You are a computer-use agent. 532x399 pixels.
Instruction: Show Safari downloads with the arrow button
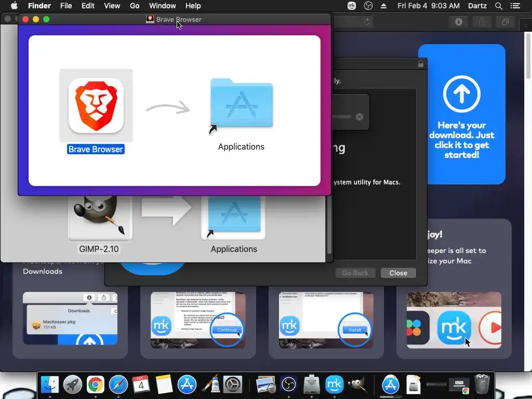coord(458,22)
